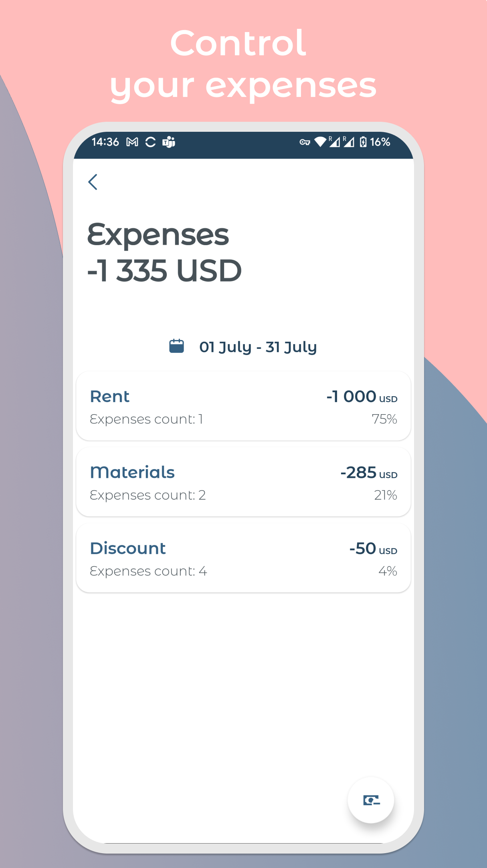Open the Materials expense category

pyautogui.click(x=243, y=482)
